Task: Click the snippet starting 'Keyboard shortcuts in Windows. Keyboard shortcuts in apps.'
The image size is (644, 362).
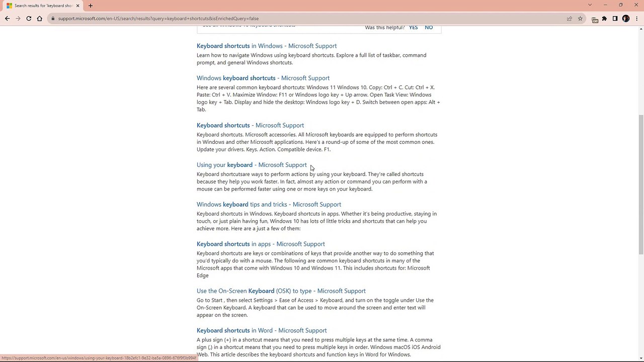Action: (317, 221)
